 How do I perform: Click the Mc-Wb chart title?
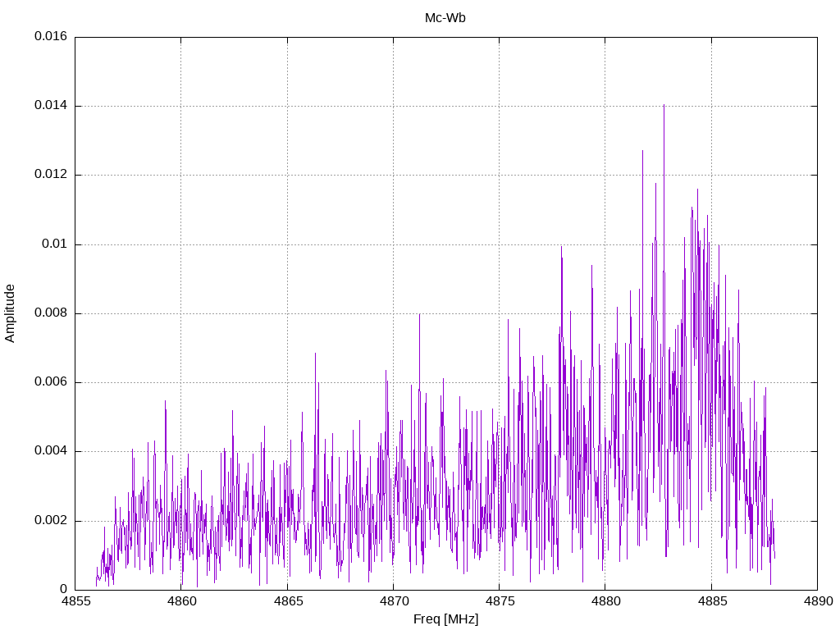(445, 18)
